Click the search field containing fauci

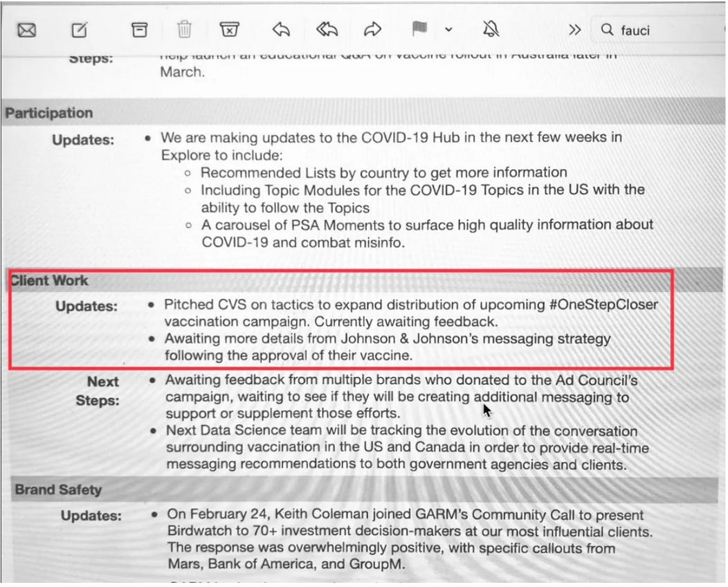click(x=657, y=30)
